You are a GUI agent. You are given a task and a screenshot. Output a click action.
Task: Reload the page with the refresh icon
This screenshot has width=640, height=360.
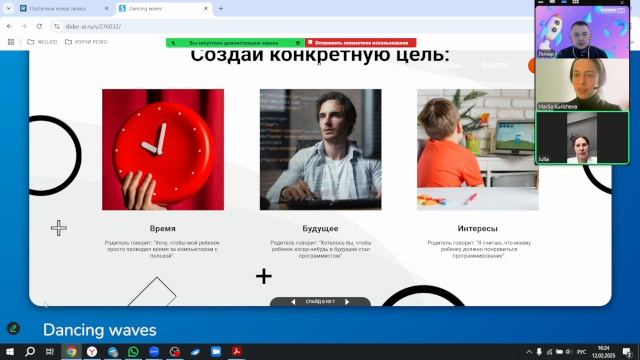pyautogui.click(x=39, y=26)
